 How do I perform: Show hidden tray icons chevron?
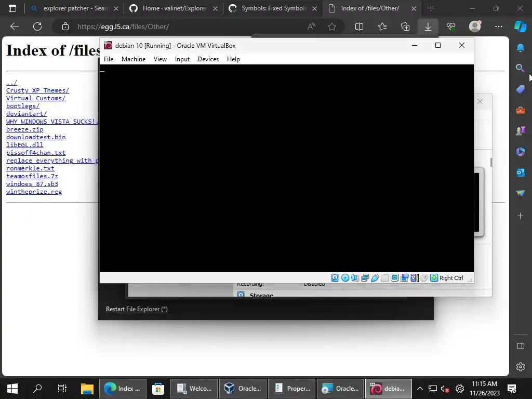point(420,389)
